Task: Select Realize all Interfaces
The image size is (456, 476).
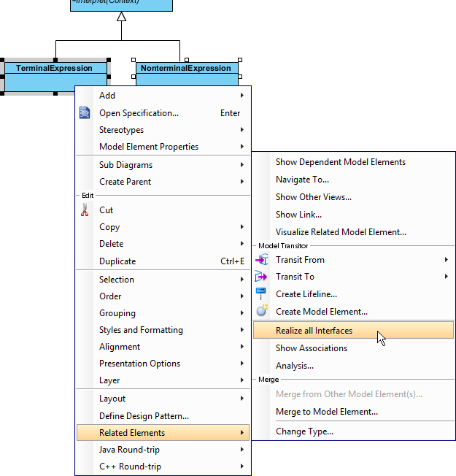Action: (353, 330)
